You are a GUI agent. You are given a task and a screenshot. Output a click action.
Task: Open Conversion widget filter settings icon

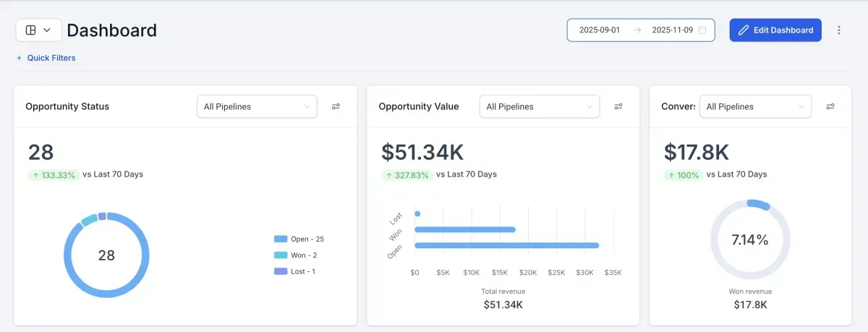click(830, 106)
